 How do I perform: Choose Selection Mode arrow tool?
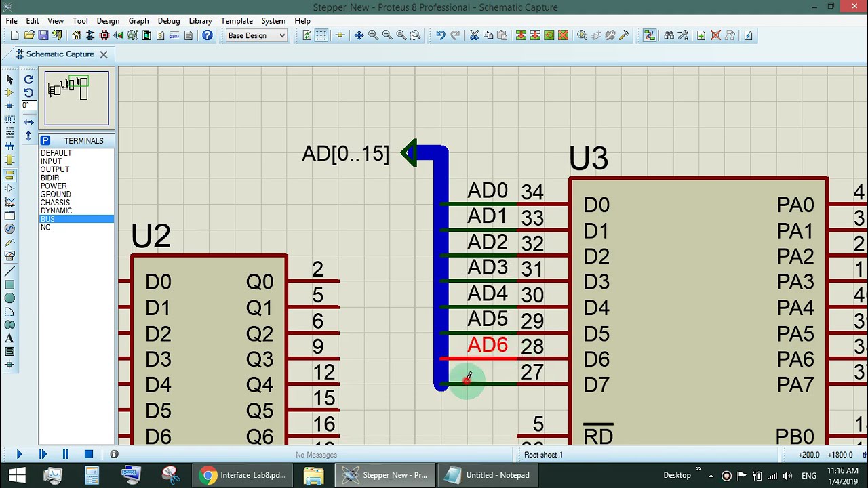coord(9,79)
